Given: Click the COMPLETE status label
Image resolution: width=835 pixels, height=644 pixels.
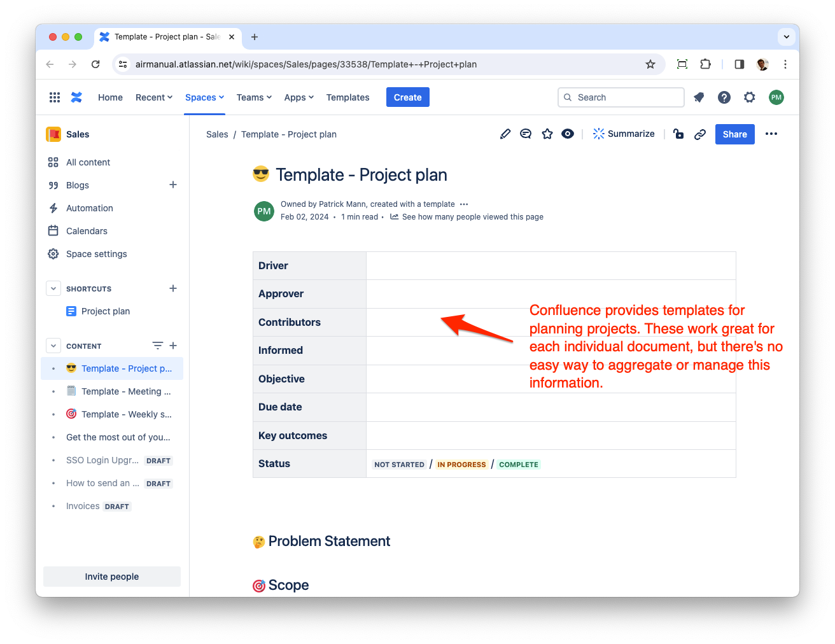Looking at the screenshot, I should [519, 465].
